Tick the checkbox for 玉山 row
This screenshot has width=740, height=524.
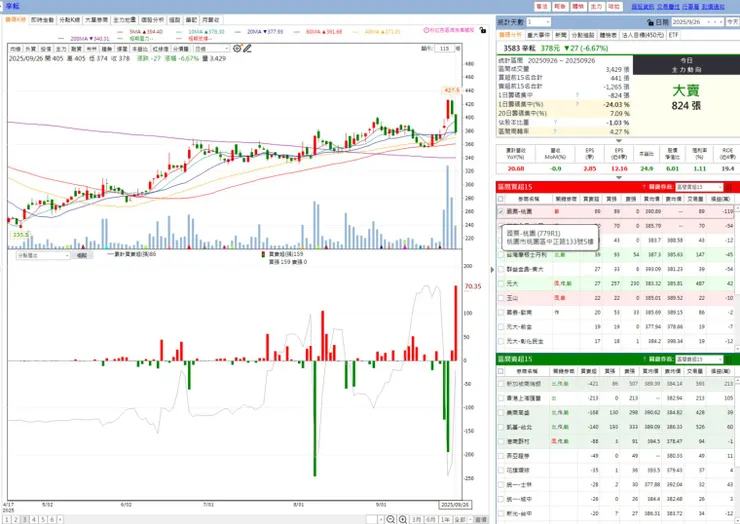pos(501,298)
